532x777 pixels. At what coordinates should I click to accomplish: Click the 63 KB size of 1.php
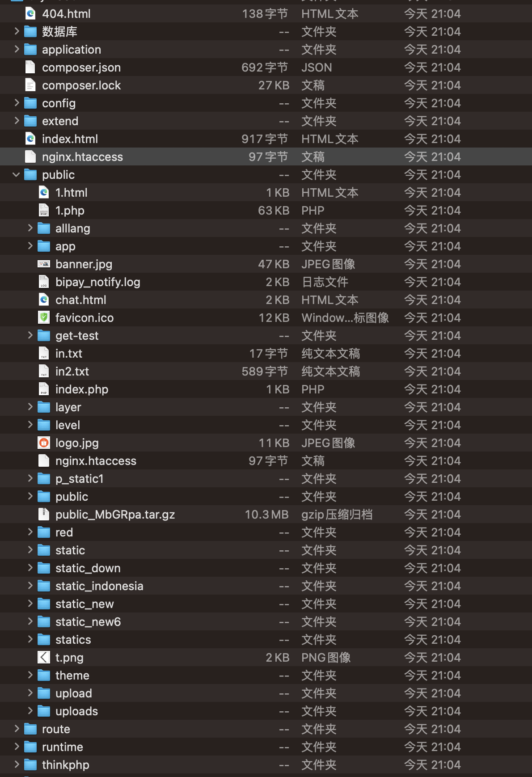click(274, 211)
